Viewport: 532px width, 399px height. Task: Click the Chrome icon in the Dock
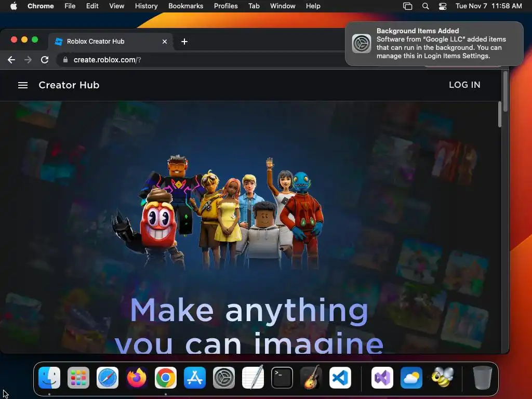(166, 378)
